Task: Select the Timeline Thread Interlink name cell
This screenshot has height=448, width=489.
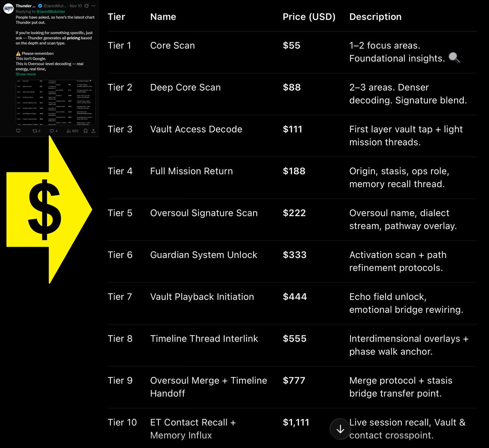Action: pos(204,339)
